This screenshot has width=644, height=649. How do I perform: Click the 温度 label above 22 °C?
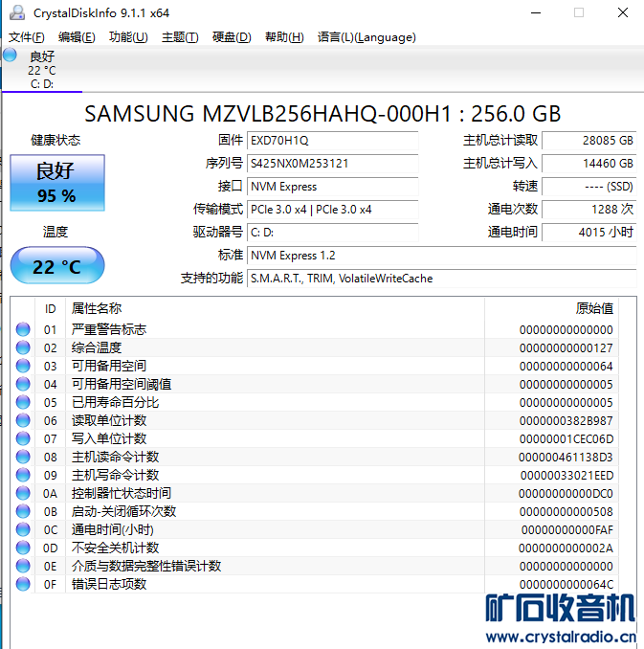click(x=56, y=232)
